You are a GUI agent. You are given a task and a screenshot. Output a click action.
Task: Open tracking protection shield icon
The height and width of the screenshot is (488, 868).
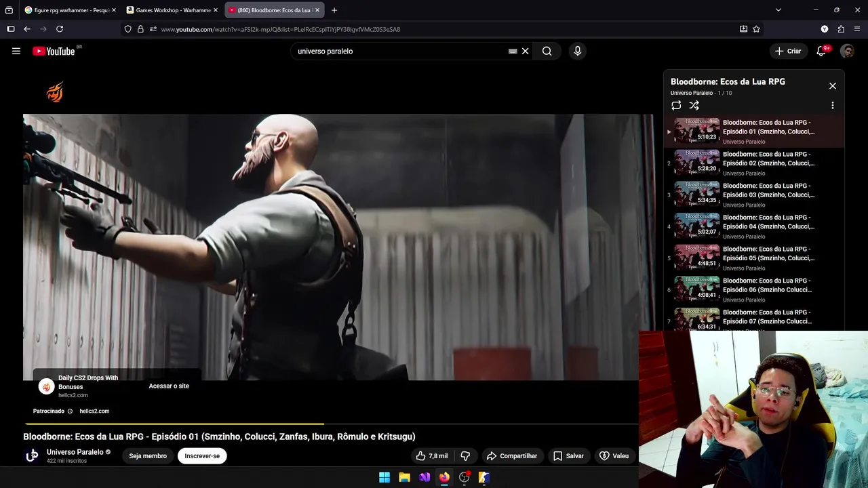click(x=128, y=29)
